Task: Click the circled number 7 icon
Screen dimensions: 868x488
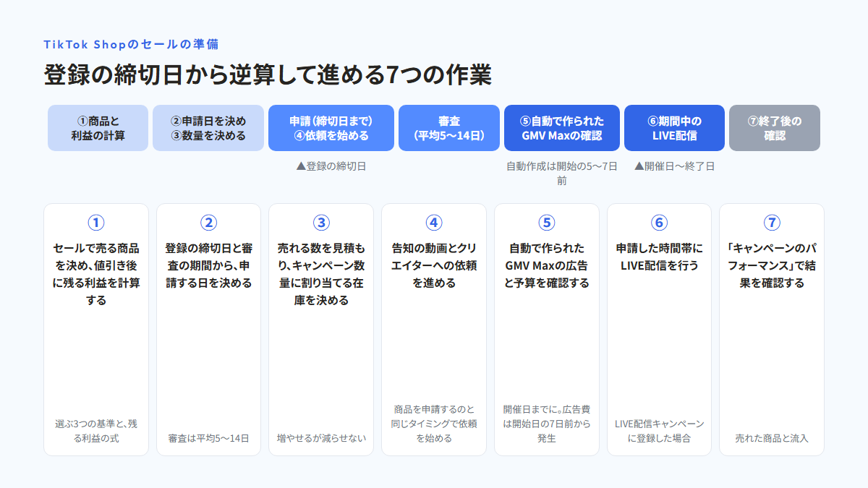Action: pyautogui.click(x=772, y=223)
